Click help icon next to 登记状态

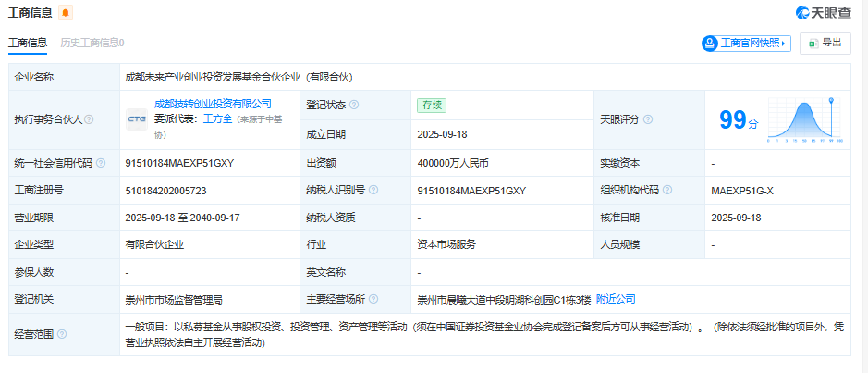354,105
